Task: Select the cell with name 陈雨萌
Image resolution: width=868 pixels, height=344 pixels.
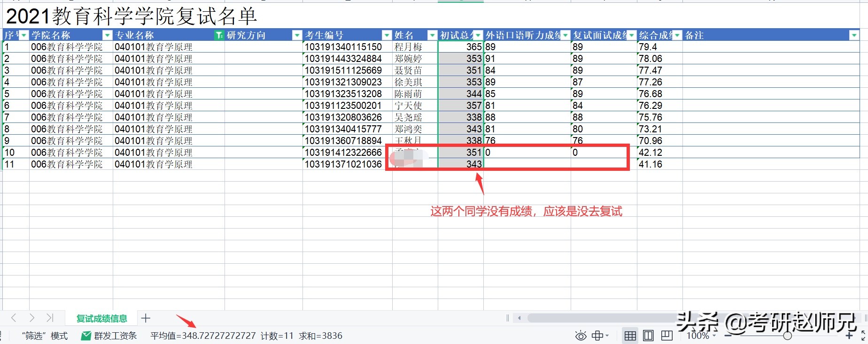Action: point(415,94)
